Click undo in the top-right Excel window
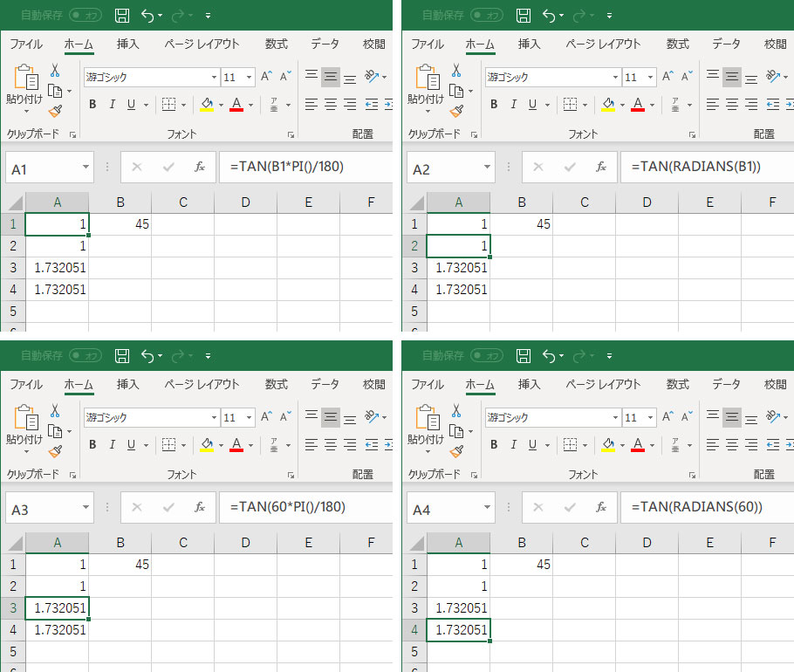The width and height of the screenshot is (794, 672). 549,16
